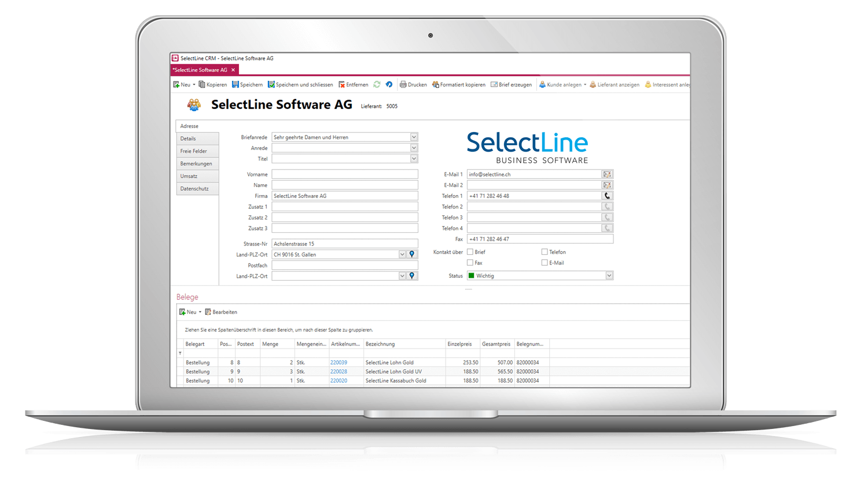Click the Firma field
The image size is (868, 477).
point(345,196)
